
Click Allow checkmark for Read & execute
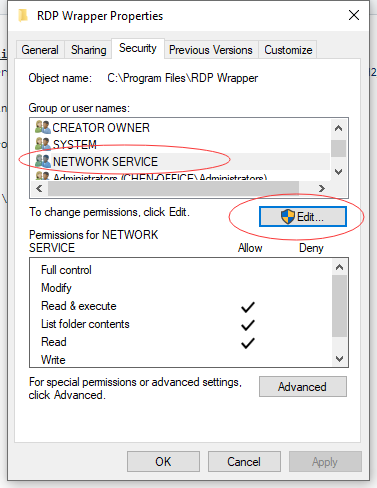pyautogui.click(x=248, y=307)
